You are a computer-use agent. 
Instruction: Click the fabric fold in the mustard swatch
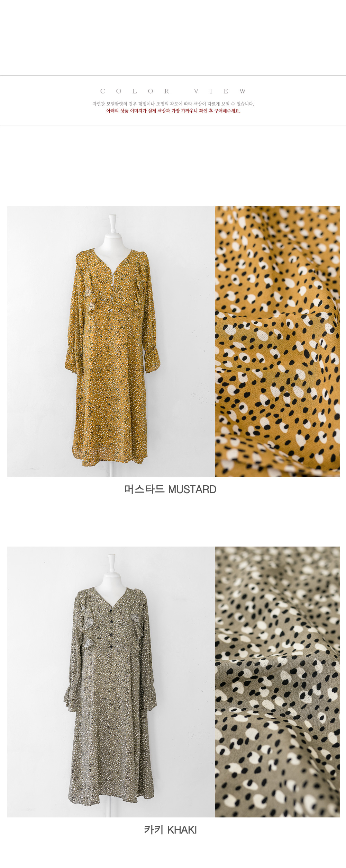(x=277, y=313)
